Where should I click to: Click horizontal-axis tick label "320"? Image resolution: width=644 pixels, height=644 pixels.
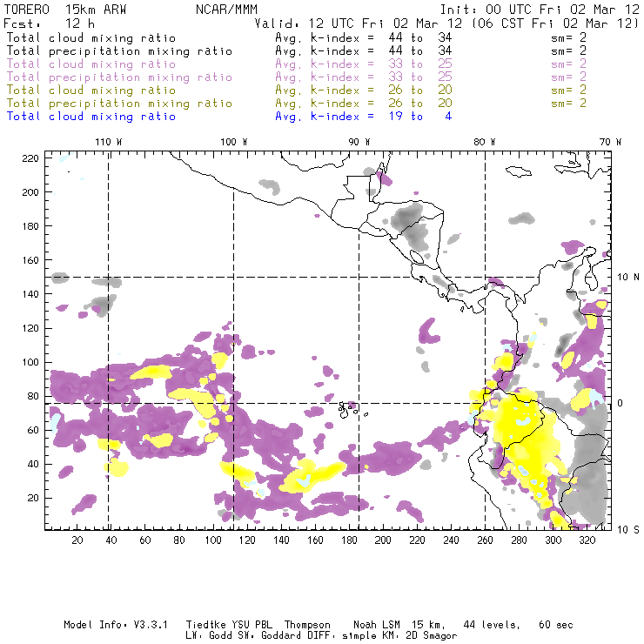click(x=587, y=540)
